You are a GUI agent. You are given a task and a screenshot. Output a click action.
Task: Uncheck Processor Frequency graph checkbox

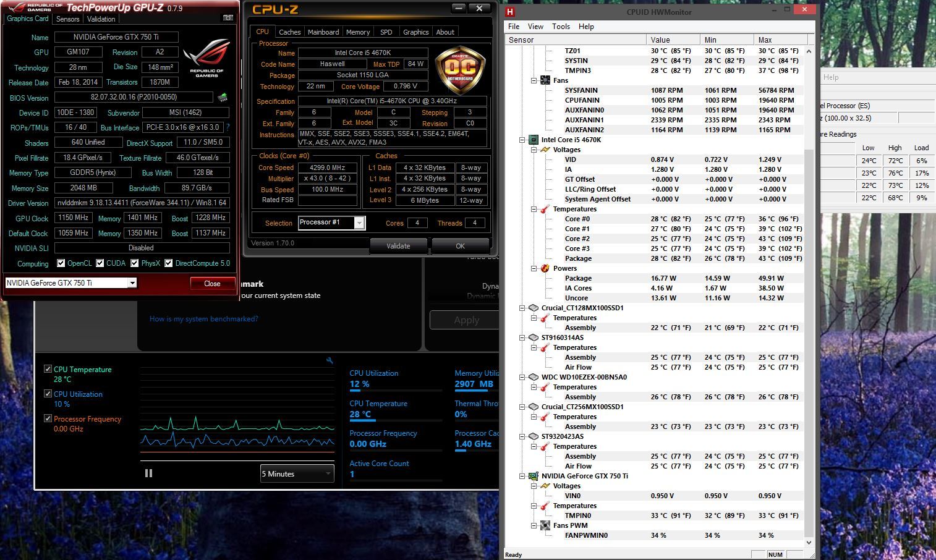[48, 418]
